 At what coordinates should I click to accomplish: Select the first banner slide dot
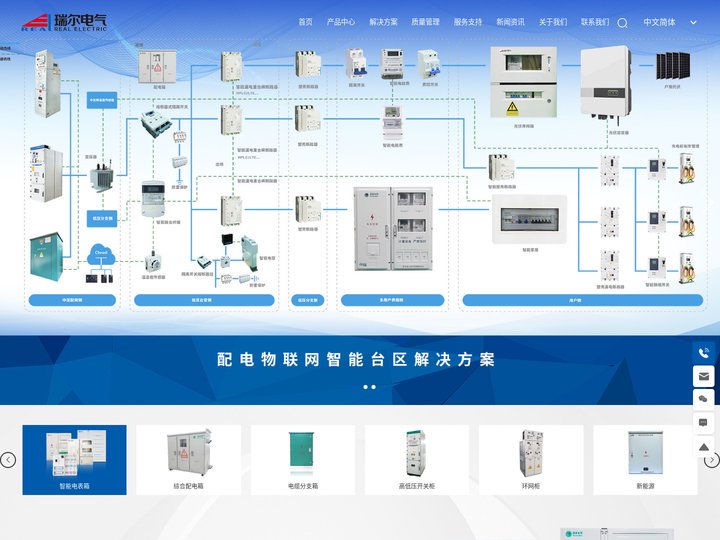click(366, 387)
